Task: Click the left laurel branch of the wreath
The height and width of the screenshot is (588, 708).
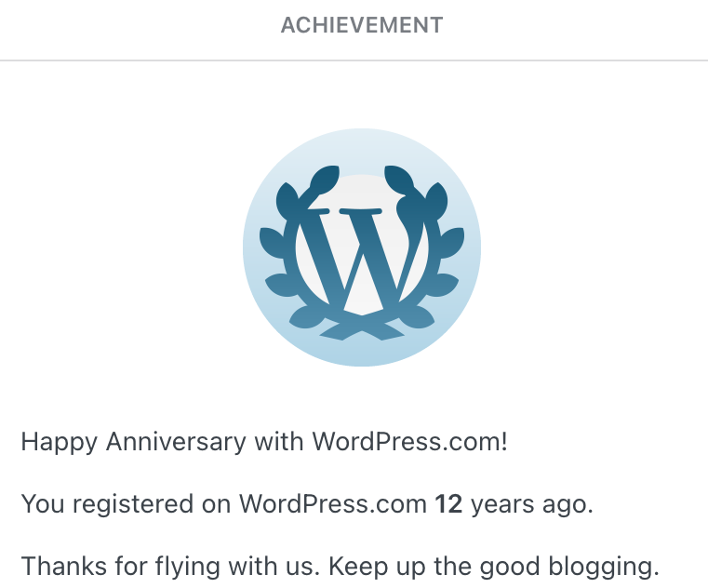Action: (x=278, y=251)
